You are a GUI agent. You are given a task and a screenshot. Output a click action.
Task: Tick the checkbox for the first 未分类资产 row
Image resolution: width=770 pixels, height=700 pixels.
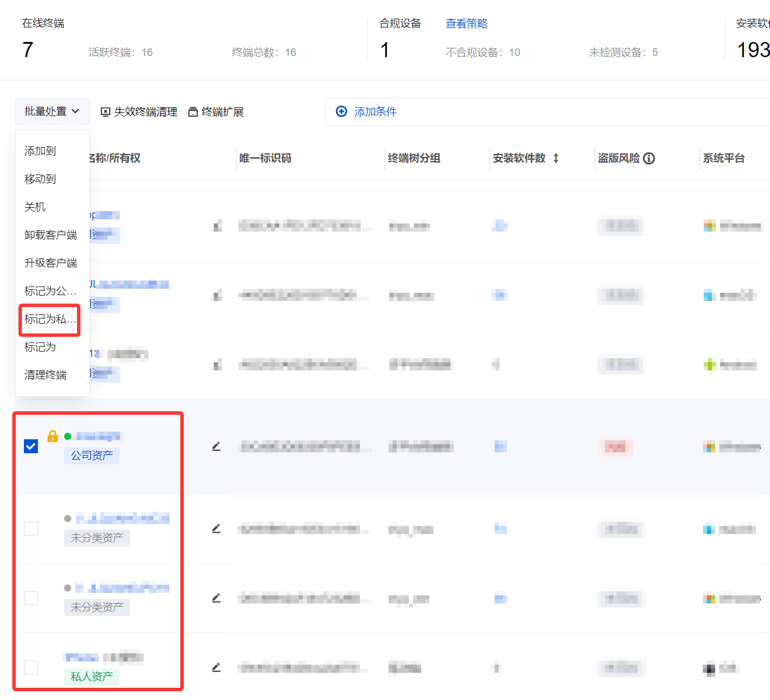click(31, 528)
